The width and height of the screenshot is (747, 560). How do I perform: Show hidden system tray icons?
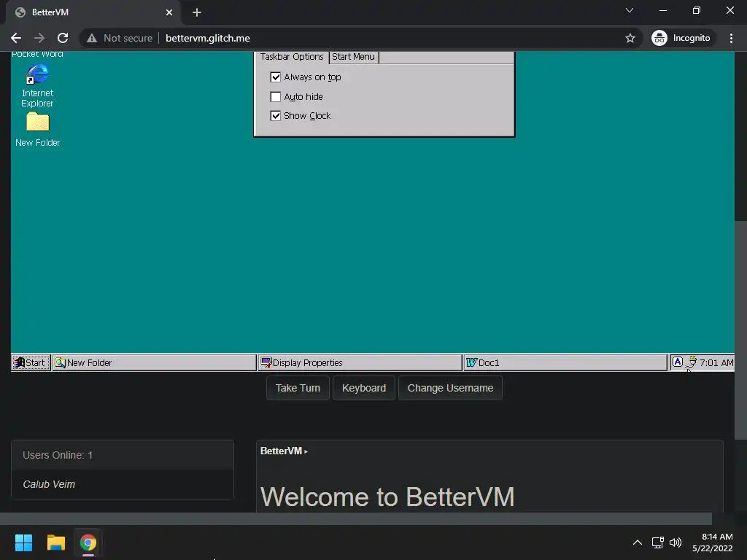tap(638, 542)
